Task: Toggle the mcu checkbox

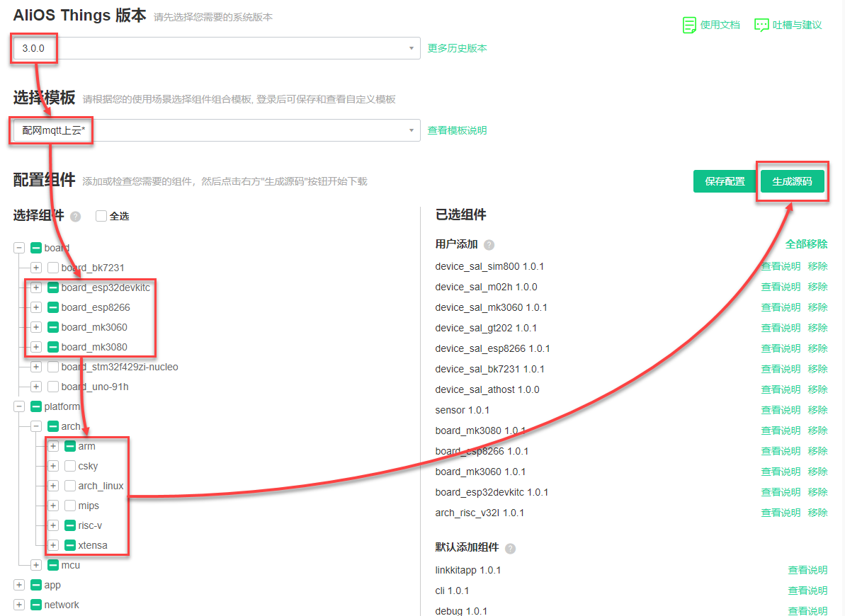Action: click(53, 565)
